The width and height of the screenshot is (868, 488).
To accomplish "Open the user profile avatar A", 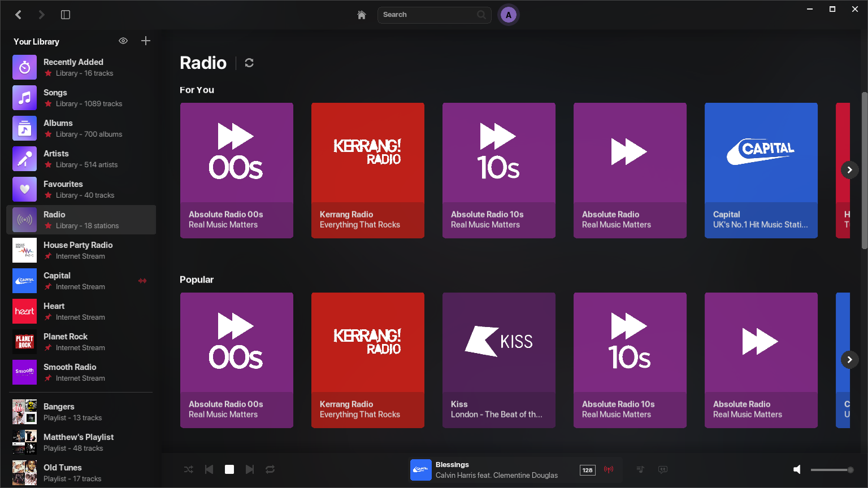I will click(x=509, y=15).
